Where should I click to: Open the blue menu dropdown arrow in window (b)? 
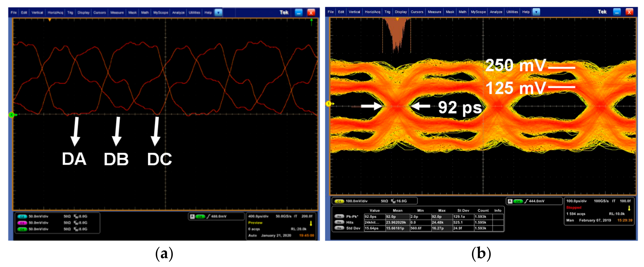[536, 12]
